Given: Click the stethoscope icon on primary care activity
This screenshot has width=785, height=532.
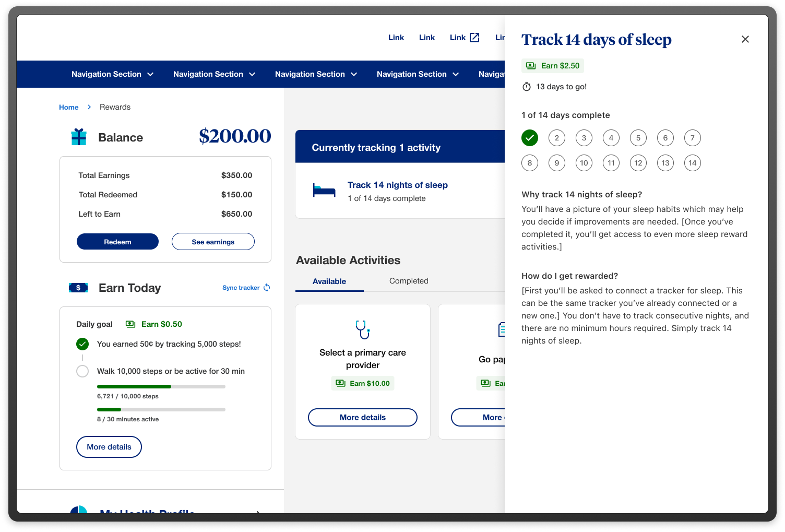Looking at the screenshot, I should click(362, 329).
